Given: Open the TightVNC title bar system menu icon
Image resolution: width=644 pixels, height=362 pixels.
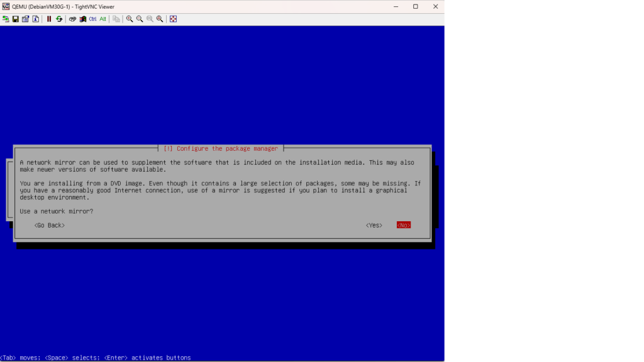Looking at the screenshot, I should pos(6,6).
